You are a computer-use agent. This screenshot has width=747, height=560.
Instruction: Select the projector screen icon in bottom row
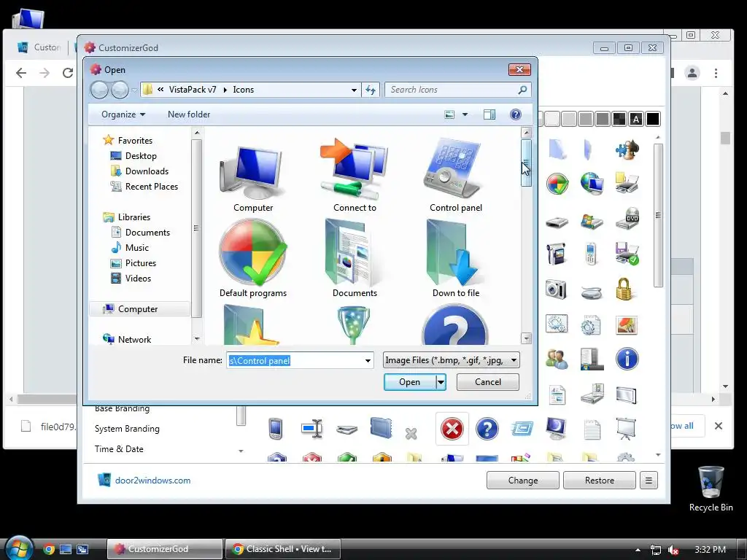click(x=625, y=429)
